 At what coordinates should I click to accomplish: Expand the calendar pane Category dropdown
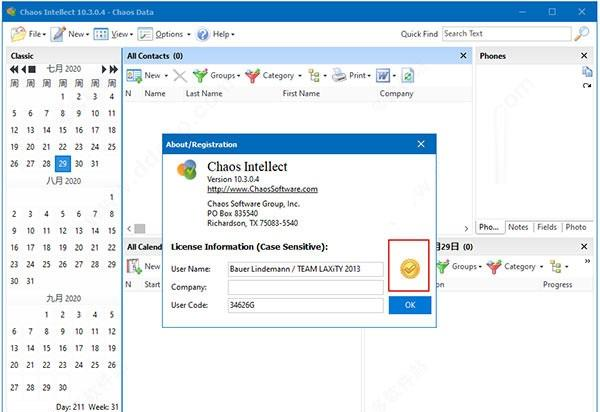pos(541,267)
